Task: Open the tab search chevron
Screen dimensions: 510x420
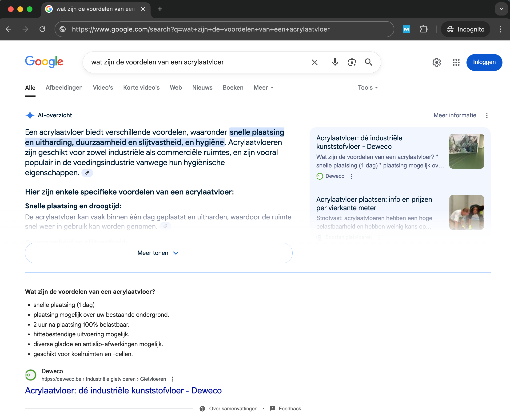Action: pyautogui.click(x=501, y=9)
